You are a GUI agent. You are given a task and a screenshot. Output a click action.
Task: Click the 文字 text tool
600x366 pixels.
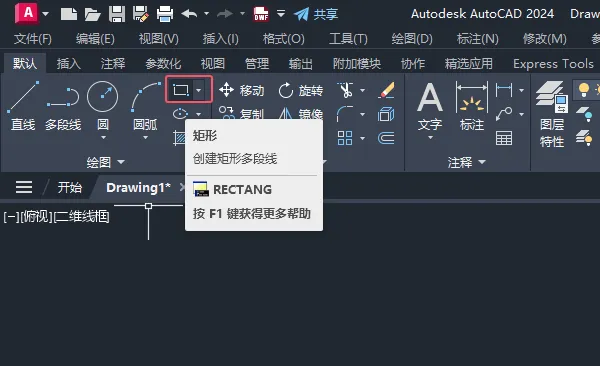pos(430,107)
